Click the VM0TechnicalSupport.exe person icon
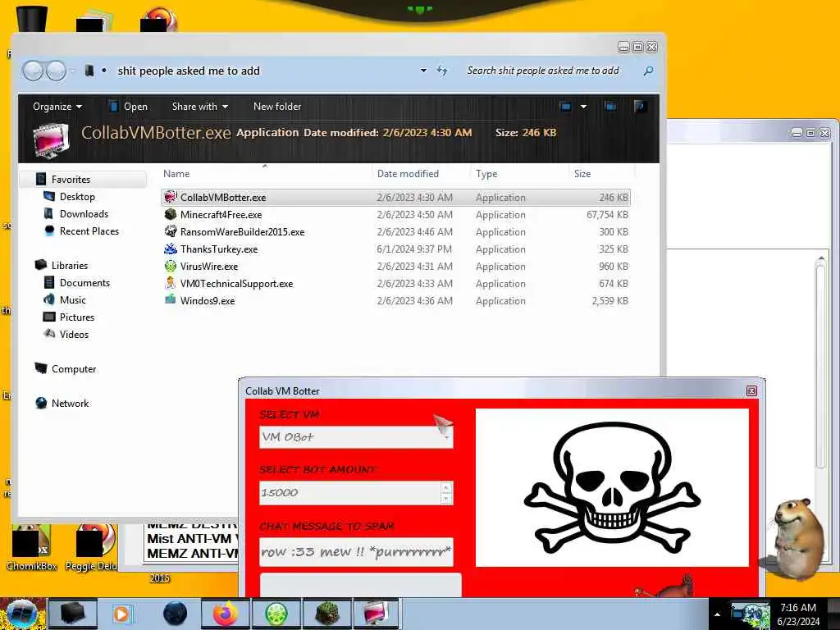This screenshot has height=630, width=840. click(x=171, y=283)
